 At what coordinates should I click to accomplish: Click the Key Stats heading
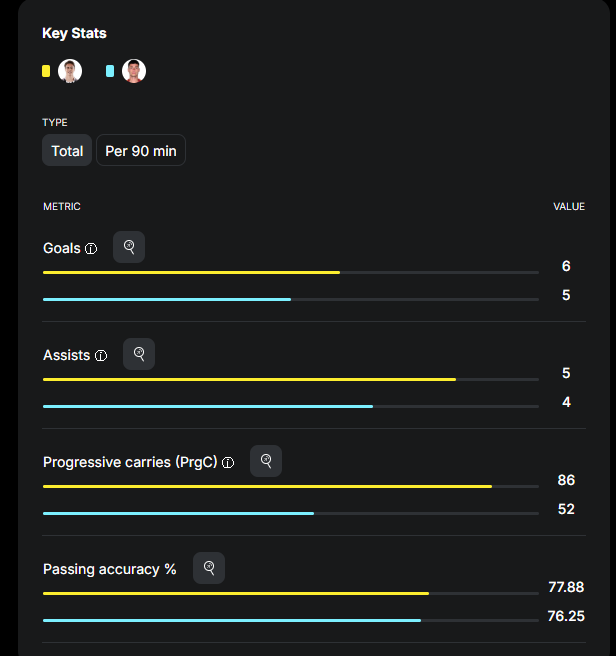[74, 33]
